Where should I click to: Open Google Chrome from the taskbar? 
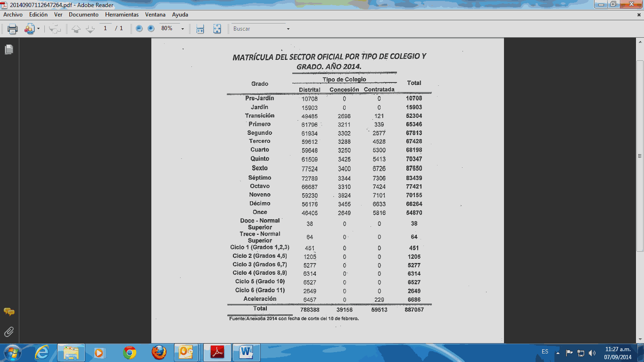click(130, 353)
